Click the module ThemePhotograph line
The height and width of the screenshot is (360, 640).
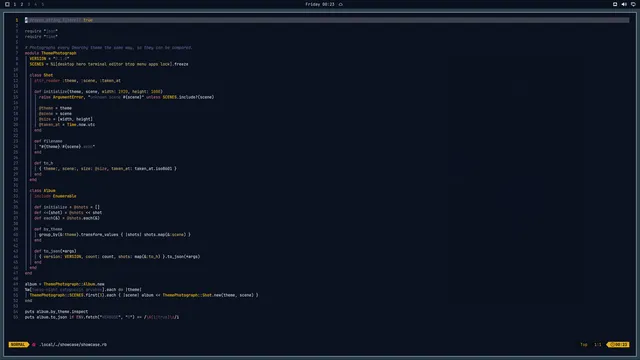pos(51,53)
